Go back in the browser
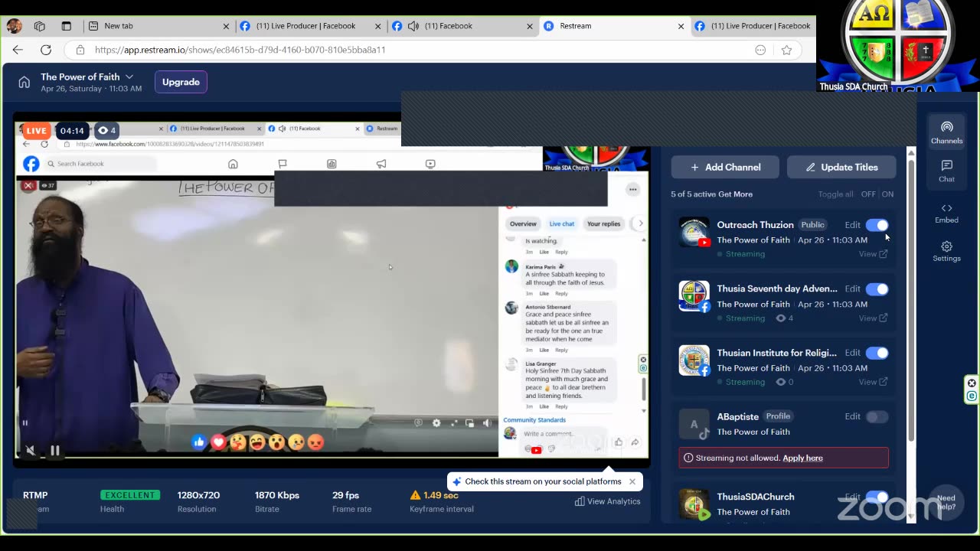Viewport: 980px width, 551px height. click(x=18, y=50)
